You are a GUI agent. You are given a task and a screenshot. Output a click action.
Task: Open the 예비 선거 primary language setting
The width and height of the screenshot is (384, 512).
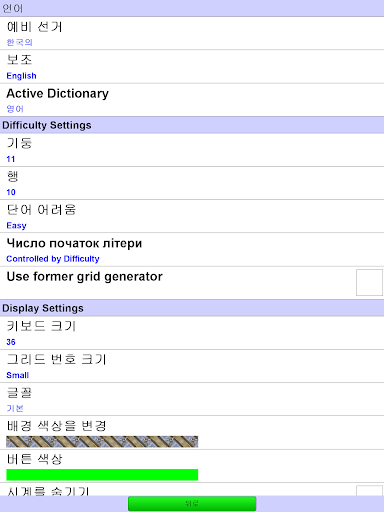(x=192, y=33)
